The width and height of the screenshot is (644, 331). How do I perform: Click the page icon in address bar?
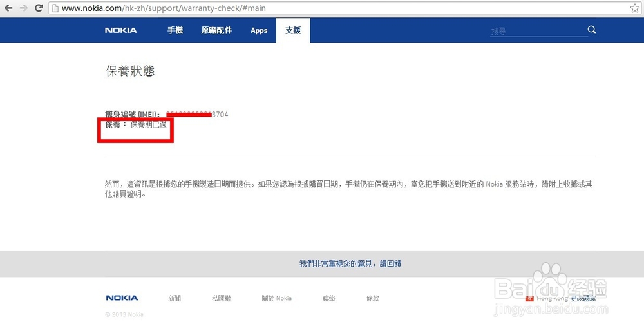(x=55, y=8)
